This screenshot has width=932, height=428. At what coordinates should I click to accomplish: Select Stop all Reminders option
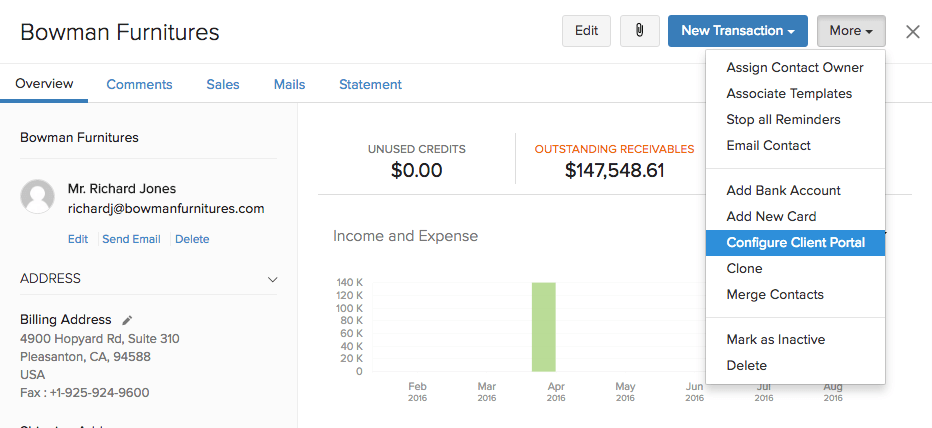[x=783, y=120]
